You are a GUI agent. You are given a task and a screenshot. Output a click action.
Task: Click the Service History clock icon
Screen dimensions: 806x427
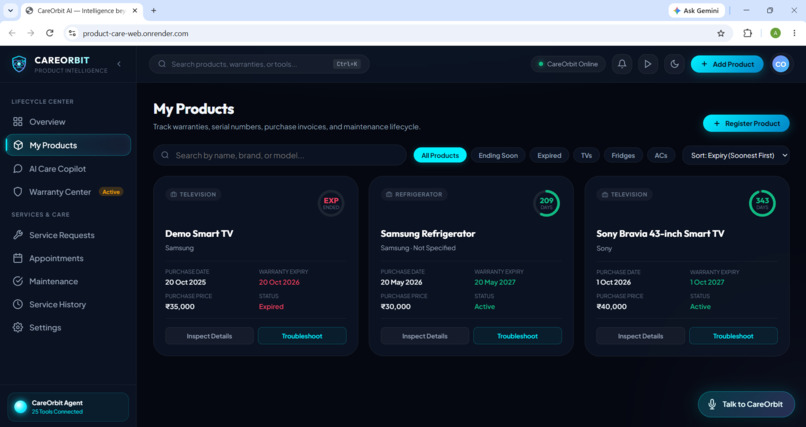(x=18, y=304)
